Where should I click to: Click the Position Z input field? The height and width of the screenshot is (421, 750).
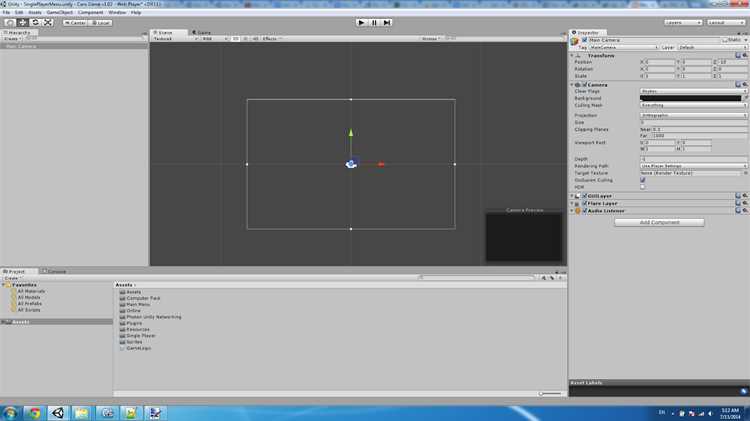(732, 62)
